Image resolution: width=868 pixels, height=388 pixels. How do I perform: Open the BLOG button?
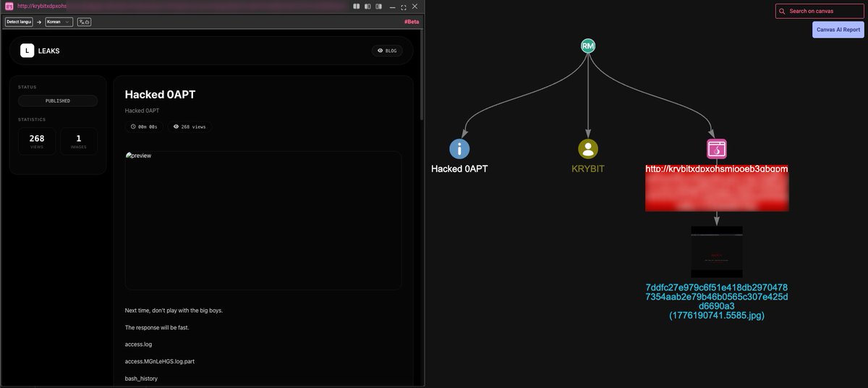point(387,51)
